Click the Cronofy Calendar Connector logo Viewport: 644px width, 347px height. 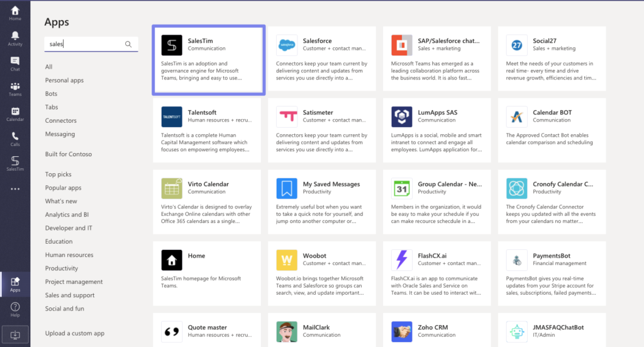517,188
